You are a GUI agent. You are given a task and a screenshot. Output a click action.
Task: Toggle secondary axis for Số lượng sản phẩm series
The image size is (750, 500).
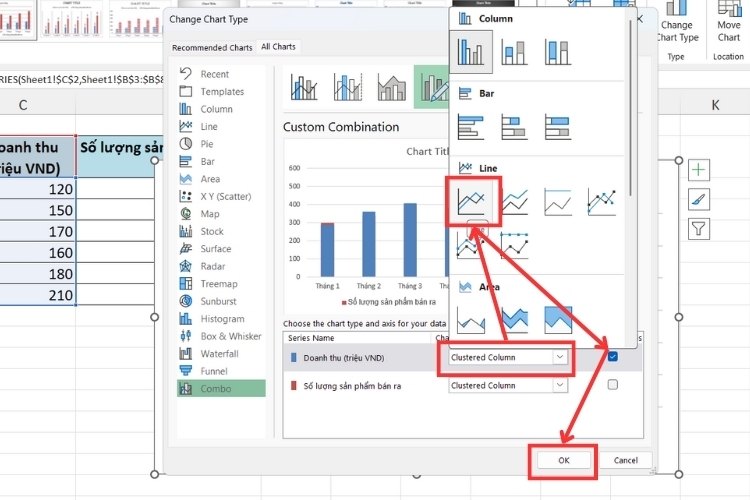click(613, 385)
